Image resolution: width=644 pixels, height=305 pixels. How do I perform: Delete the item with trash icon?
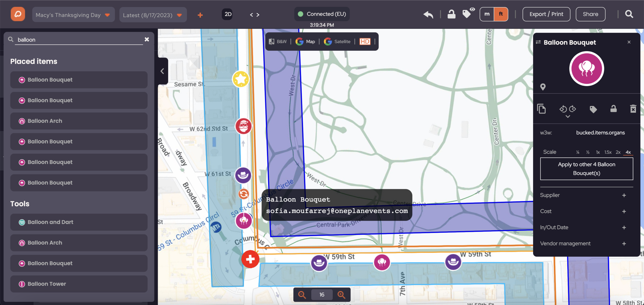coord(633,109)
